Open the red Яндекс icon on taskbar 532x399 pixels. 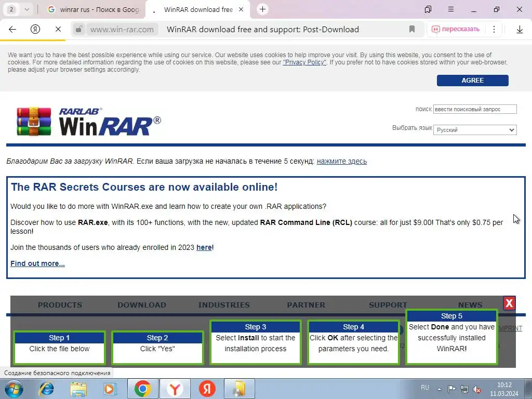(207, 389)
